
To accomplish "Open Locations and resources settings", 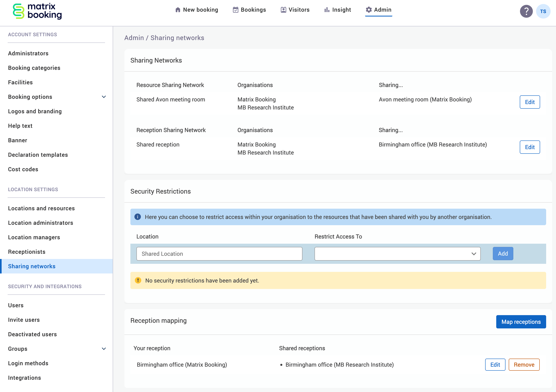I will pyautogui.click(x=41, y=208).
